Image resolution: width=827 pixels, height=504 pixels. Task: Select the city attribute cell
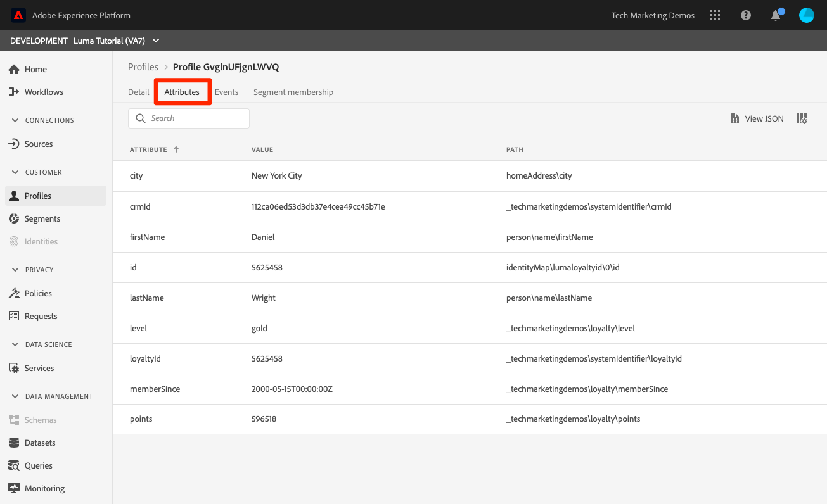[x=136, y=176]
